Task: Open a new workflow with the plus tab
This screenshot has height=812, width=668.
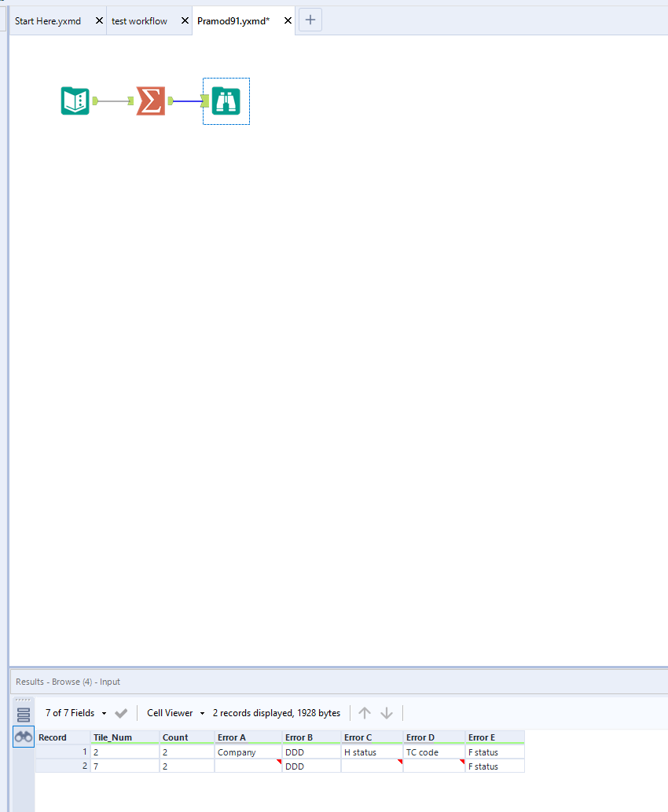Action: [x=310, y=20]
